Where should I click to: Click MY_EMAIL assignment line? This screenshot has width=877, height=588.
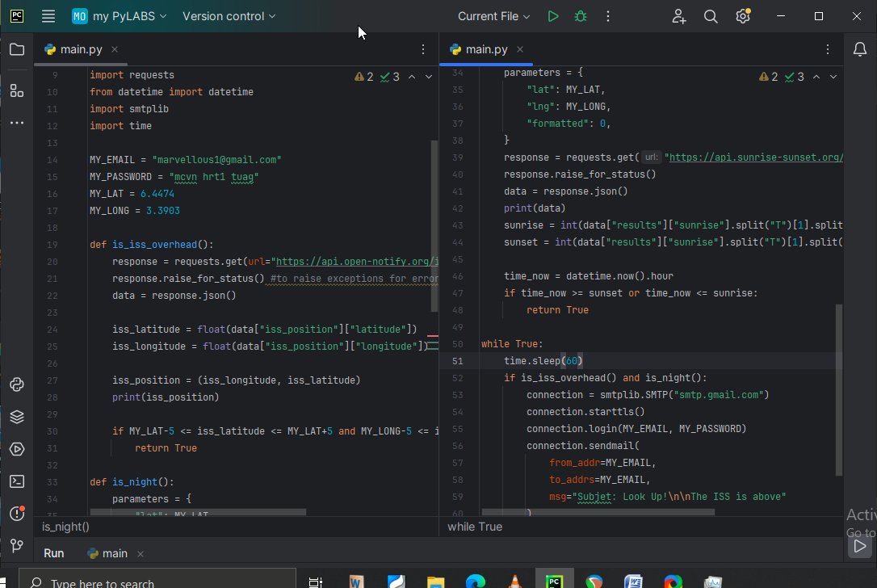click(185, 159)
